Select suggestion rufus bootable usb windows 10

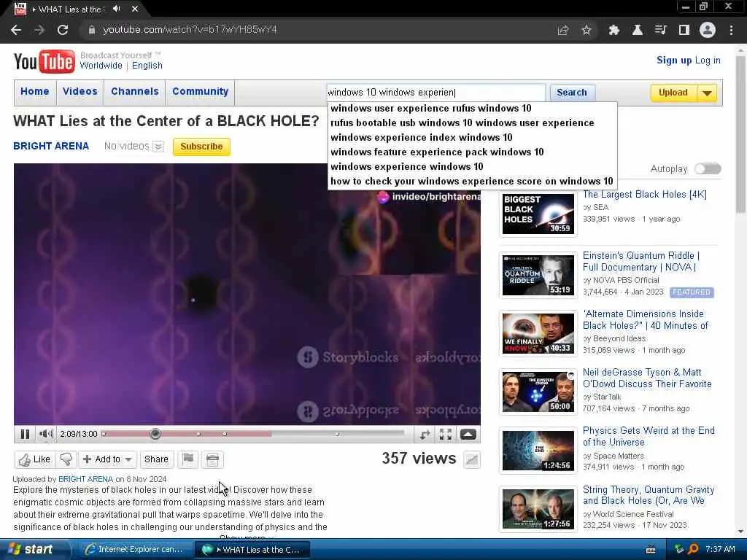462,122
